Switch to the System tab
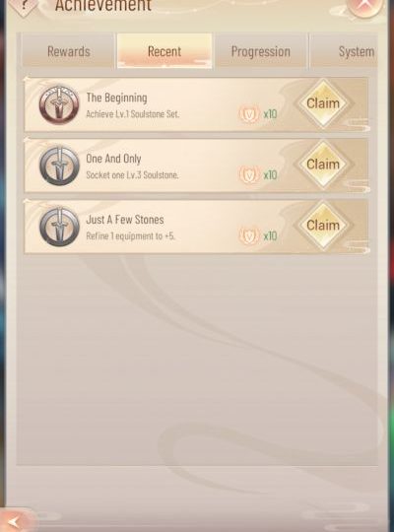Viewport: 394px width, 532px height. click(x=344, y=51)
